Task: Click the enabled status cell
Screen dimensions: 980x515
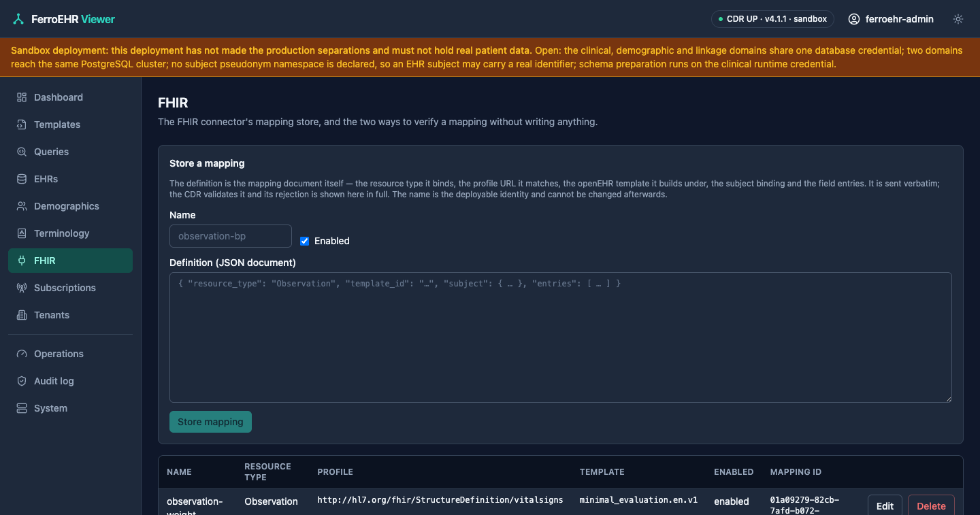Action: [732, 501]
